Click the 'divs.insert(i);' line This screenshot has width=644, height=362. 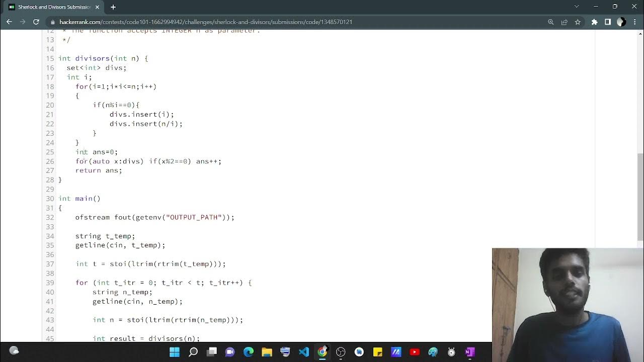tap(142, 115)
